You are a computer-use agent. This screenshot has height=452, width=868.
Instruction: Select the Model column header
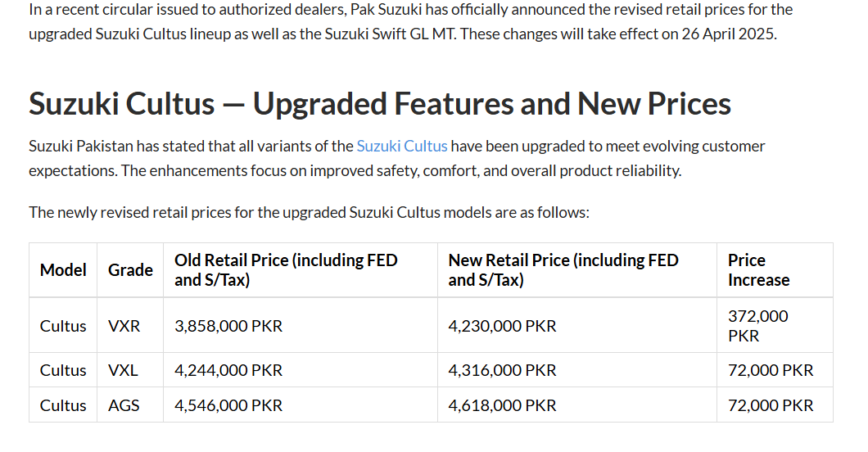63,270
